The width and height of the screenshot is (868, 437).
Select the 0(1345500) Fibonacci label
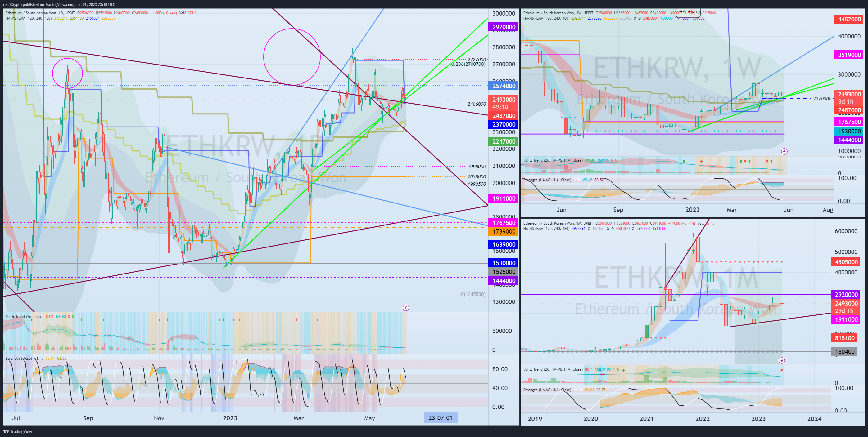click(x=473, y=294)
